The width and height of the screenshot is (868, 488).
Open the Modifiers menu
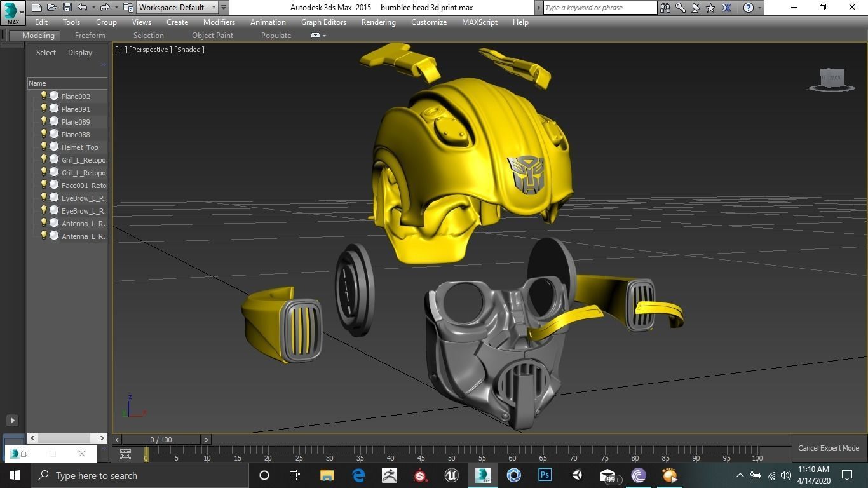[x=219, y=22]
